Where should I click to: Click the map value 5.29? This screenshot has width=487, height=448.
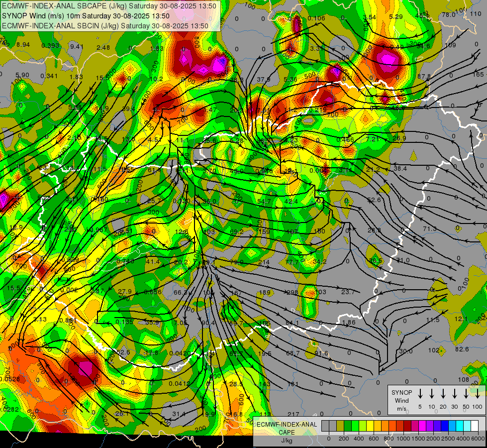coord(396,16)
